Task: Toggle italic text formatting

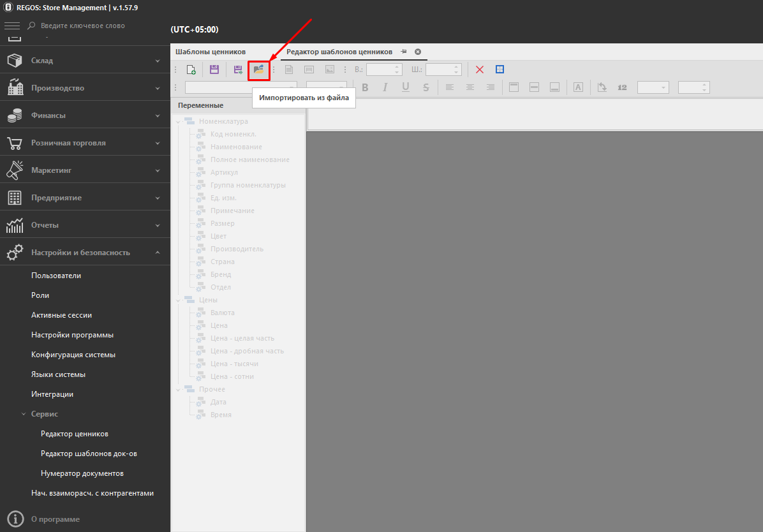Action: [x=385, y=87]
